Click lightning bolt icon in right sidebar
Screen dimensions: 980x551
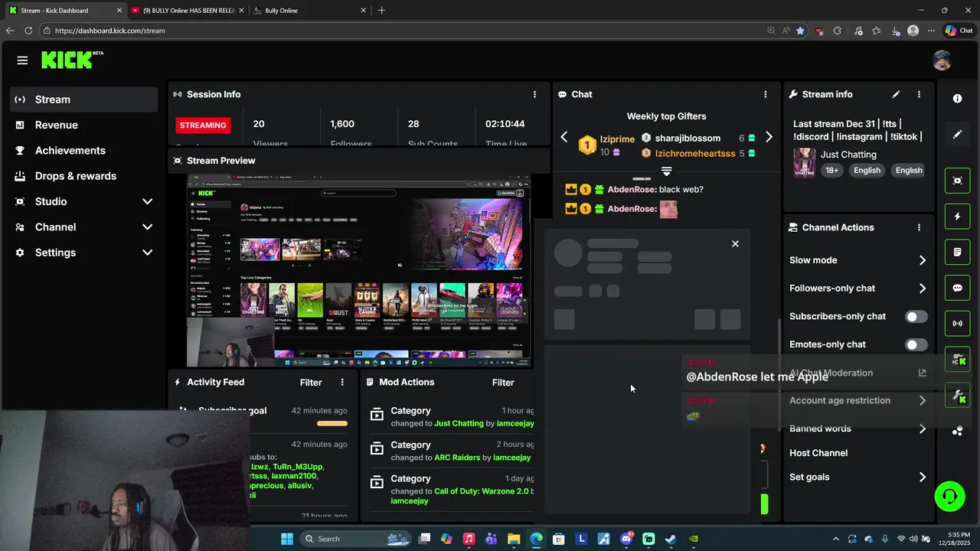(957, 217)
